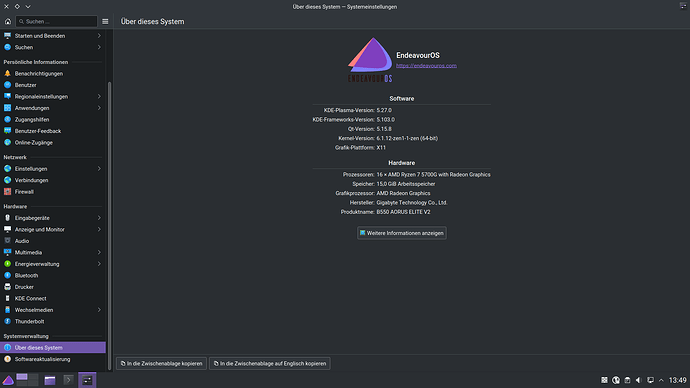
Task: Click Weitere Informationen anzeigen button
Action: 402,233
